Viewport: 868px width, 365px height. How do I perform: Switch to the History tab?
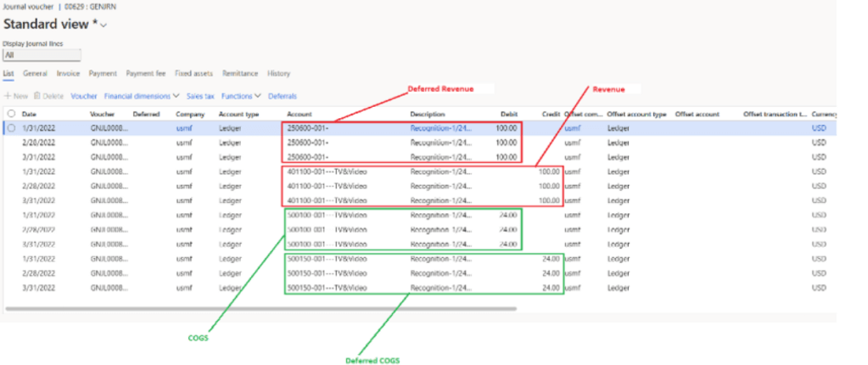[x=278, y=74]
